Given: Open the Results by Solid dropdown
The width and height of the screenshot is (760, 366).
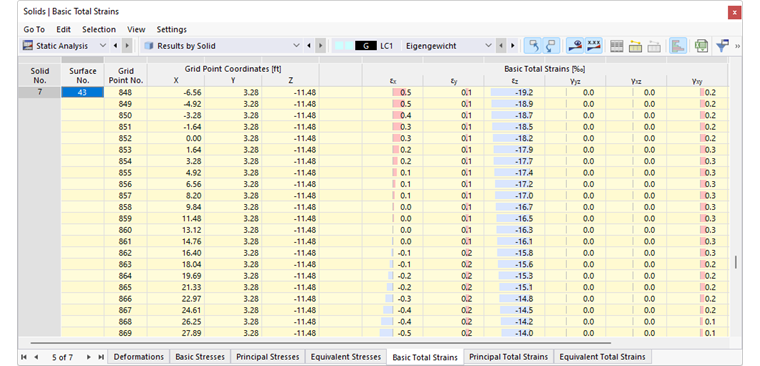Looking at the screenshot, I should (297, 46).
